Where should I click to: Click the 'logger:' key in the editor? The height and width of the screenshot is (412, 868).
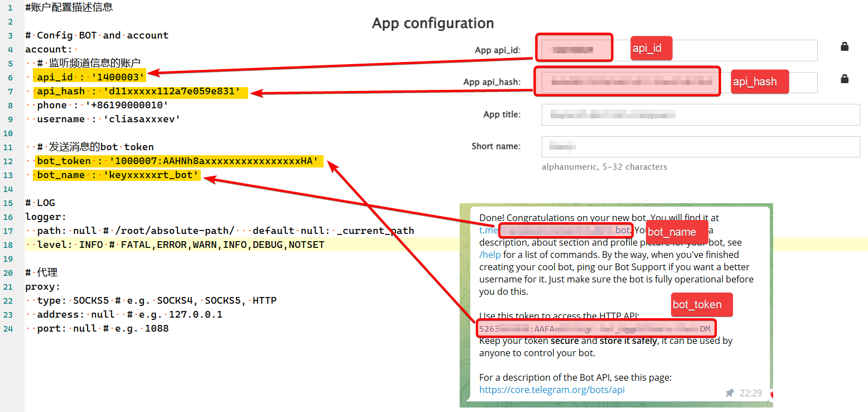tap(45, 217)
